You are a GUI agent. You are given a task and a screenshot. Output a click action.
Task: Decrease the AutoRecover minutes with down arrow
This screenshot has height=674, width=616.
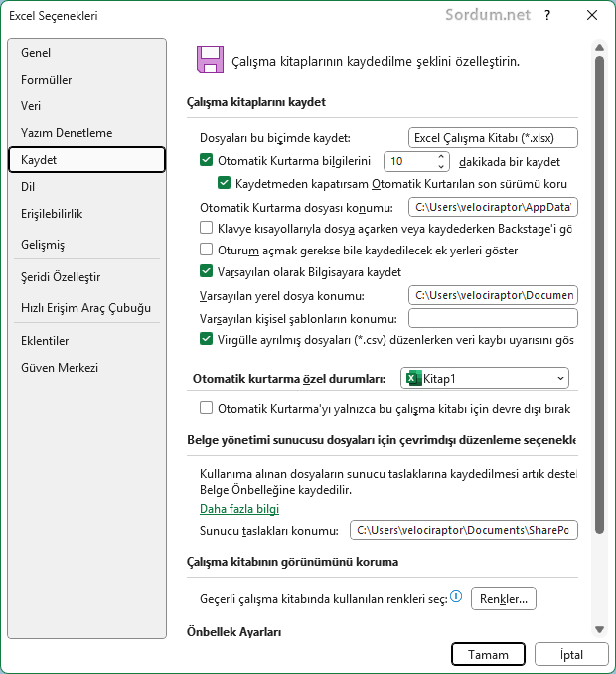click(441, 166)
